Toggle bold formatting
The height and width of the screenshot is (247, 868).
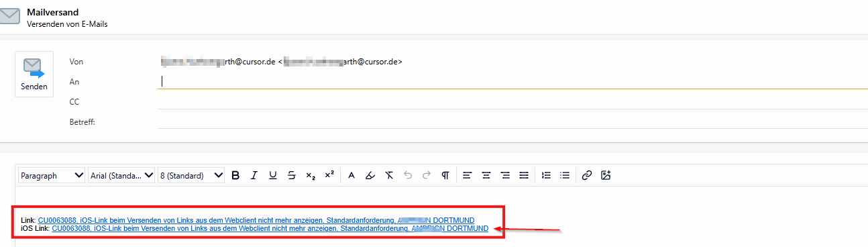(235, 175)
